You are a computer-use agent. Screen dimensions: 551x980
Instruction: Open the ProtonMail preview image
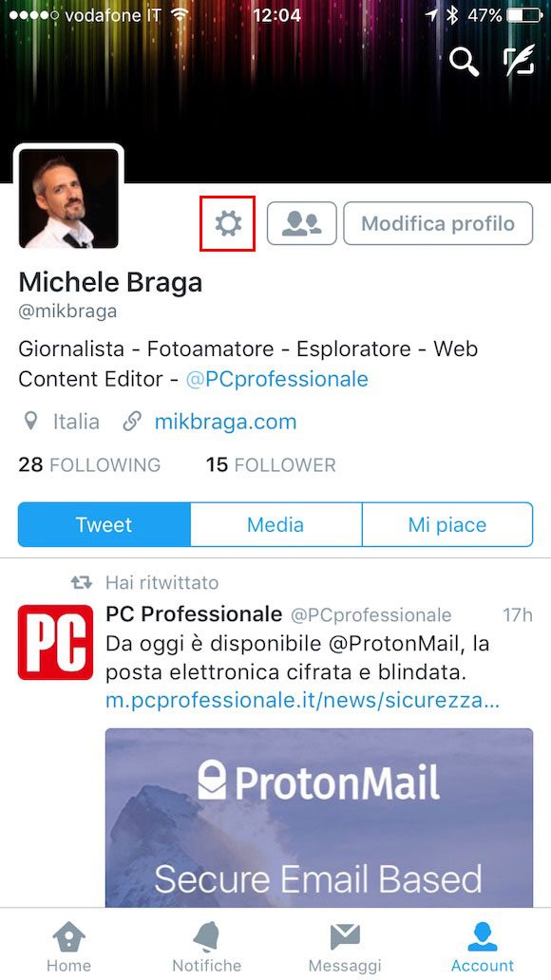[319, 818]
